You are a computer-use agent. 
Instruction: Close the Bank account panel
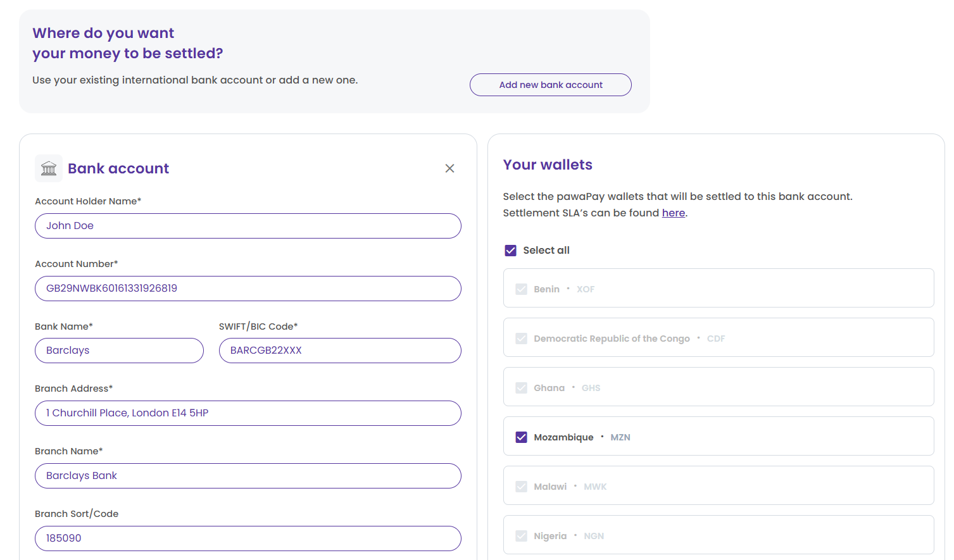tap(449, 168)
